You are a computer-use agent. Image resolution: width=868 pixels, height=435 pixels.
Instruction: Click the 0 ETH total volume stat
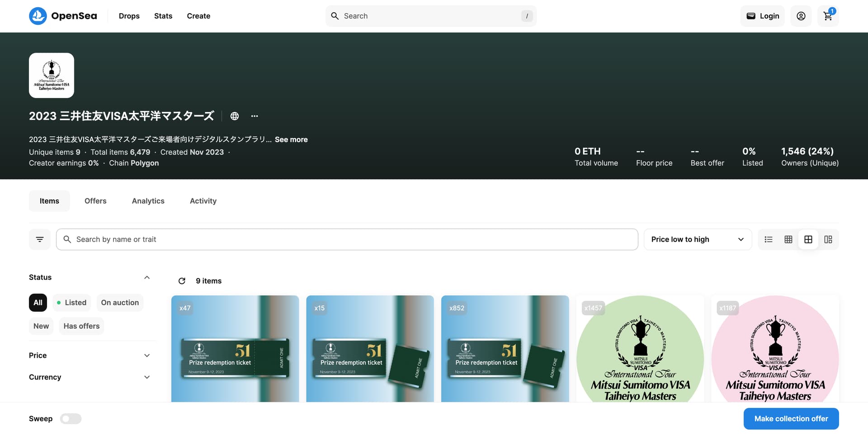pyautogui.click(x=596, y=157)
